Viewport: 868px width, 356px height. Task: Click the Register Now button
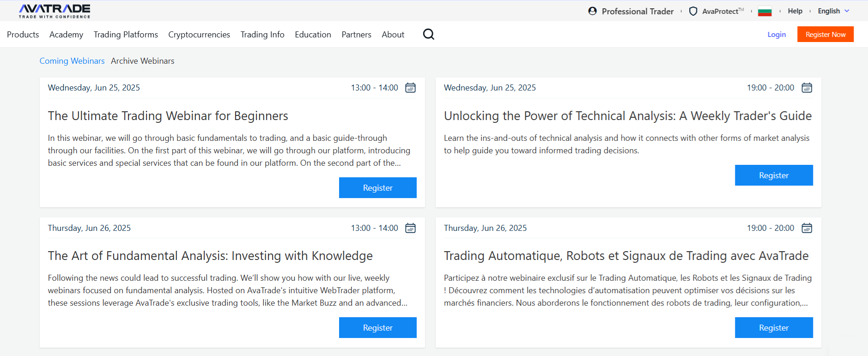[826, 34]
